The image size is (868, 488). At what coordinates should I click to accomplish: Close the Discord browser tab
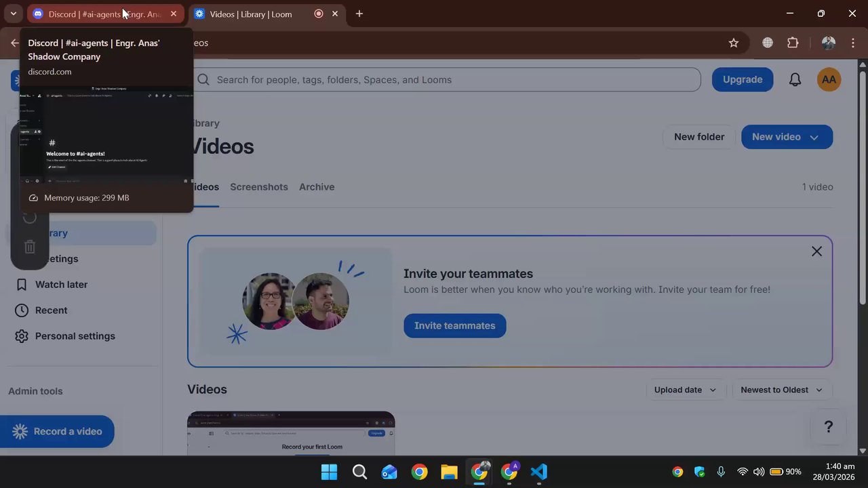point(174,14)
